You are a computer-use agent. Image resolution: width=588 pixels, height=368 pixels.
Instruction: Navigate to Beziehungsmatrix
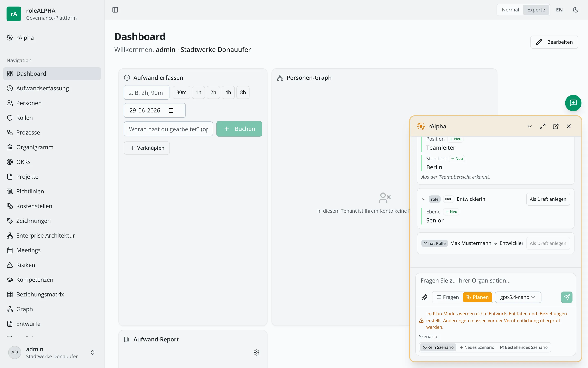(x=52, y=294)
